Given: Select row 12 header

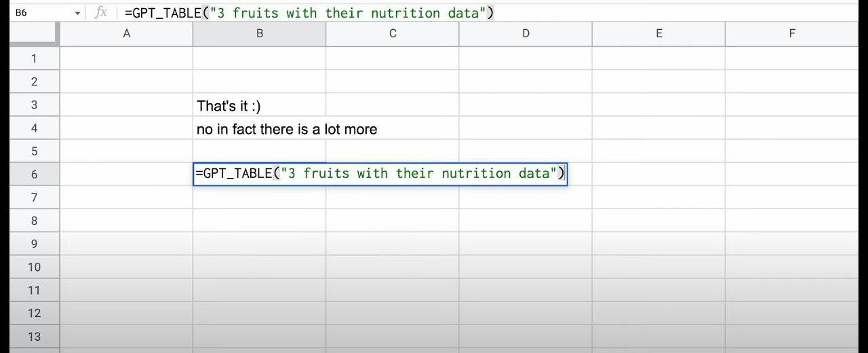Looking at the screenshot, I should [34, 313].
